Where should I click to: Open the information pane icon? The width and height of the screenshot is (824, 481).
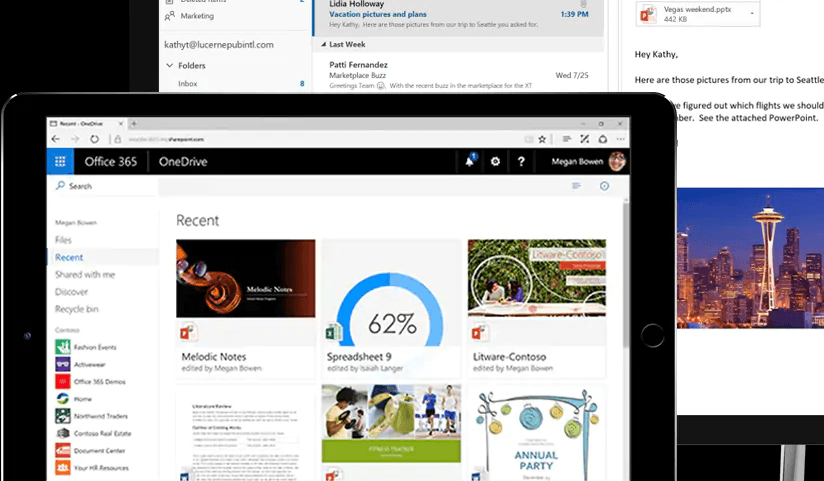tap(604, 186)
